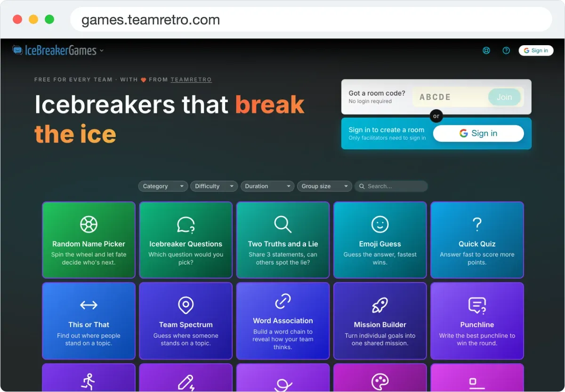Click the Random Name Picker wheel icon

pyautogui.click(x=89, y=224)
